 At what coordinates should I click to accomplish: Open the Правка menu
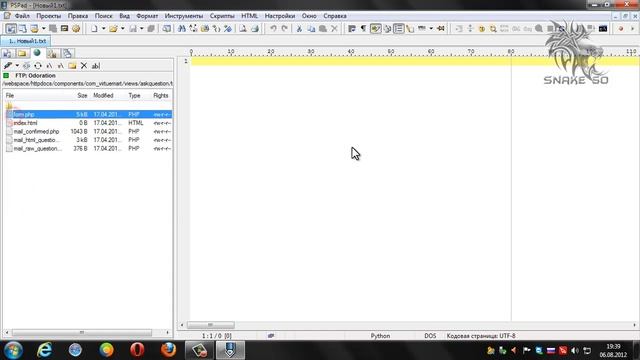tap(78, 16)
